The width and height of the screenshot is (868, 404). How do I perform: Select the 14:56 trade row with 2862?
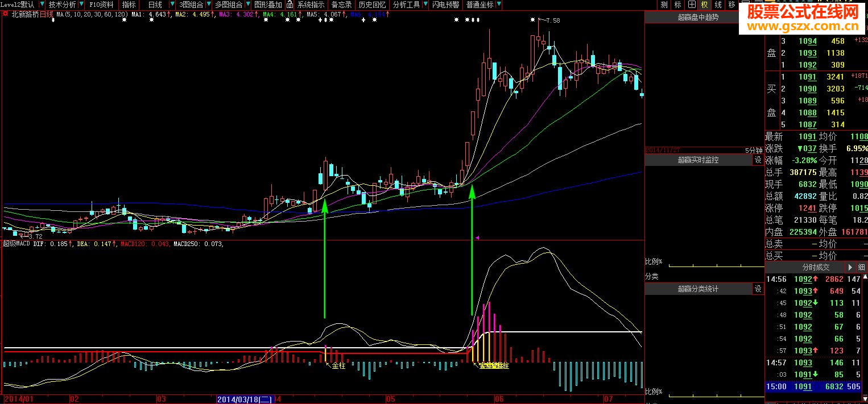click(813, 279)
